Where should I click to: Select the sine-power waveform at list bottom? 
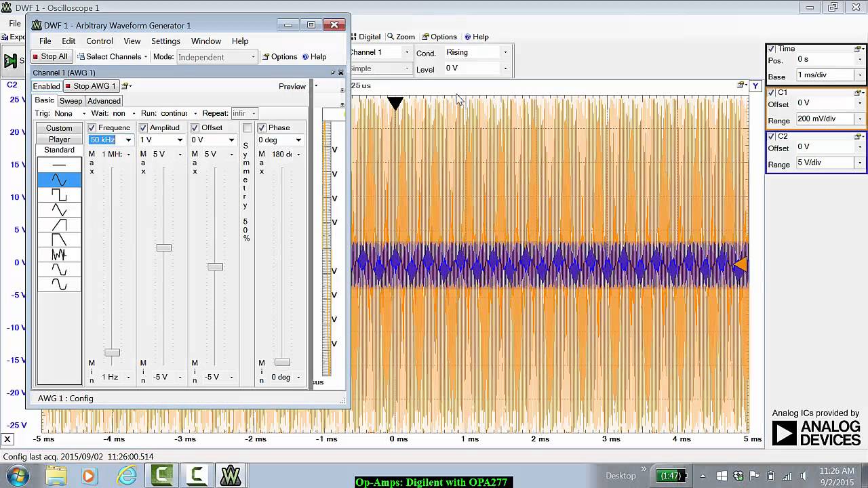click(x=59, y=284)
